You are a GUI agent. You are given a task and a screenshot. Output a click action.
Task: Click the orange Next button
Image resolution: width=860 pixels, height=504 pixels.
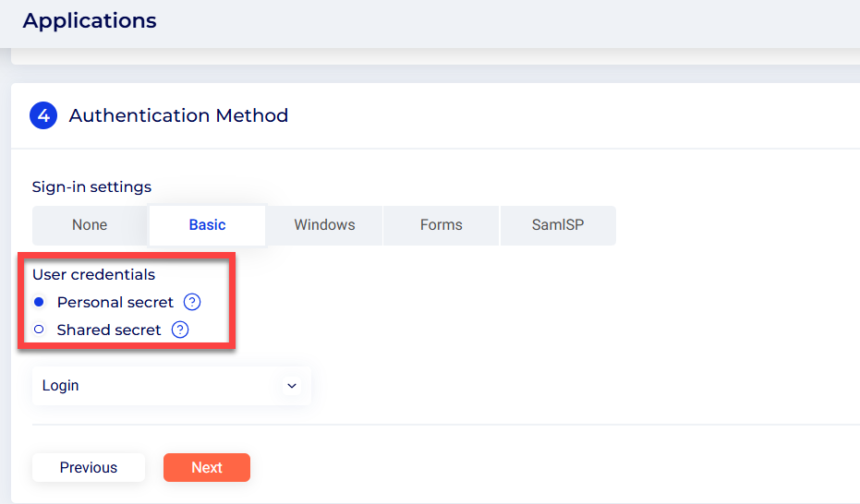point(207,467)
